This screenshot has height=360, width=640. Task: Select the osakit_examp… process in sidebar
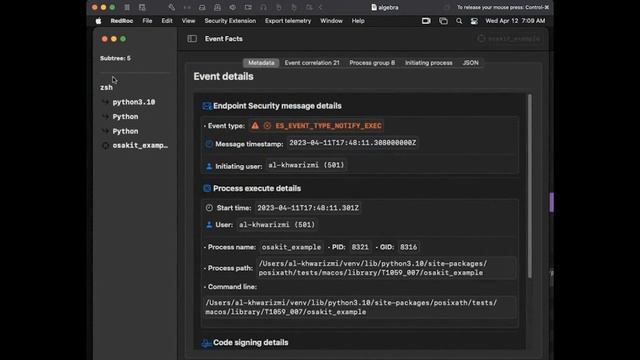point(140,145)
